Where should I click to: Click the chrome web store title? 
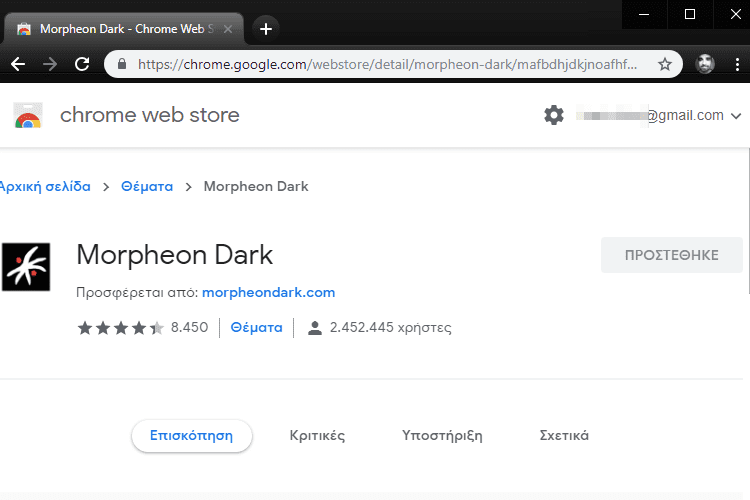coord(150,115)
